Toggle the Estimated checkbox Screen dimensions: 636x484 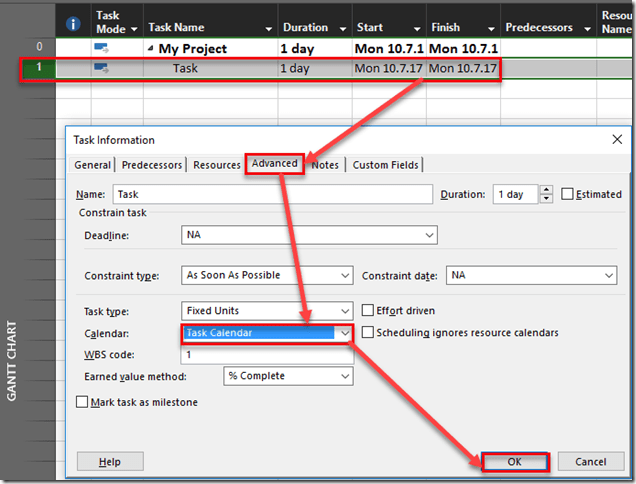568,194
